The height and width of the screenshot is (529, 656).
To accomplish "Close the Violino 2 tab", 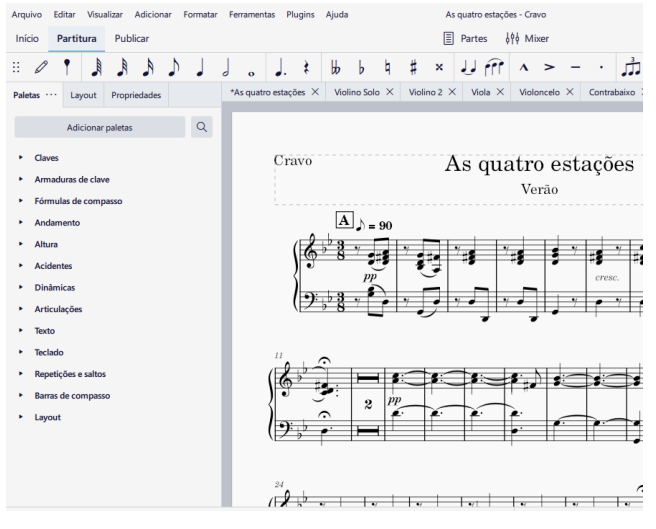I will (452, 92).
